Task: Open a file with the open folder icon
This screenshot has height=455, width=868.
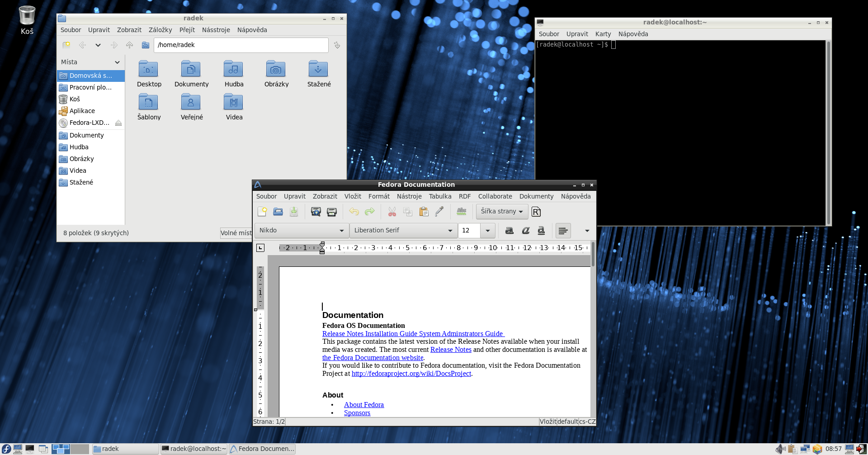Action: coord(278,212)
